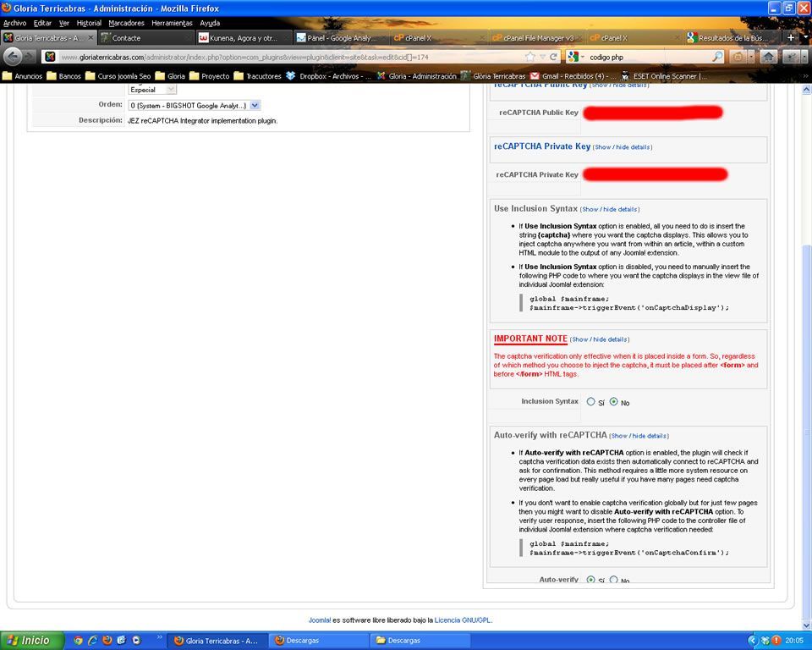Image resolution: width=812 pixels, height=650 pixels.
Task: Click the magnifier icon in search box
Action: (x=717, y=57)
